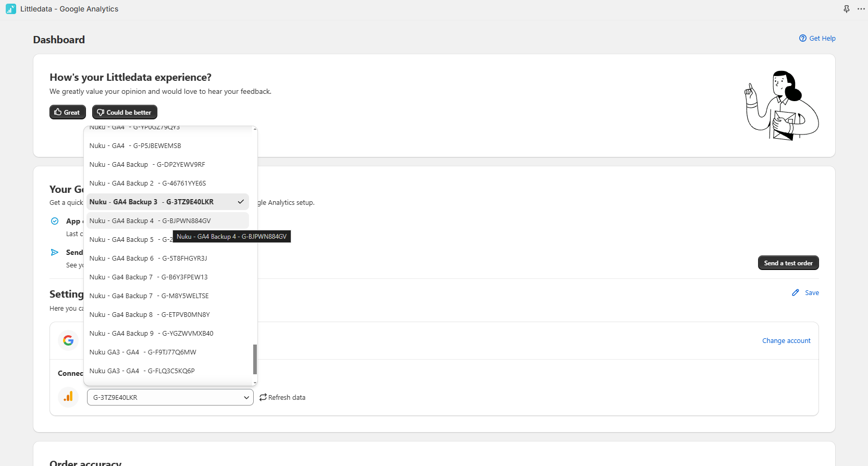Click the person illustration in feedback card
This screenshot has width=868, height=466.
click(x=782, y=106)
